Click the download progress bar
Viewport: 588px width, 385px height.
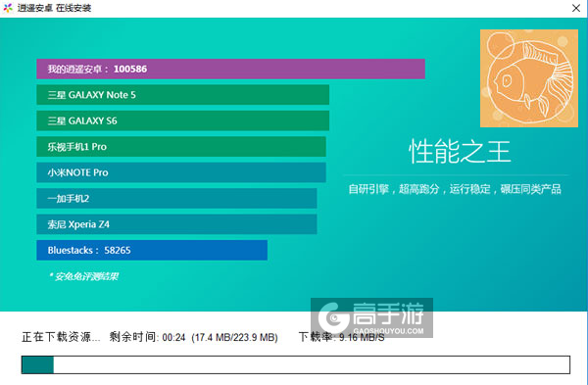[296, 364]
